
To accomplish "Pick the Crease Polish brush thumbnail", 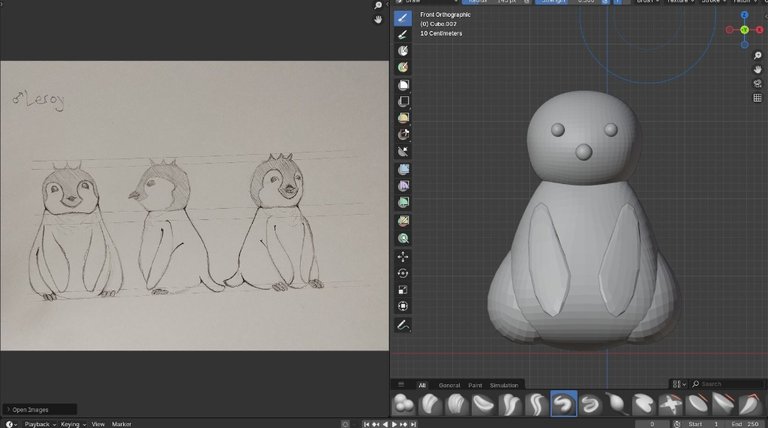I will point(510,404).
